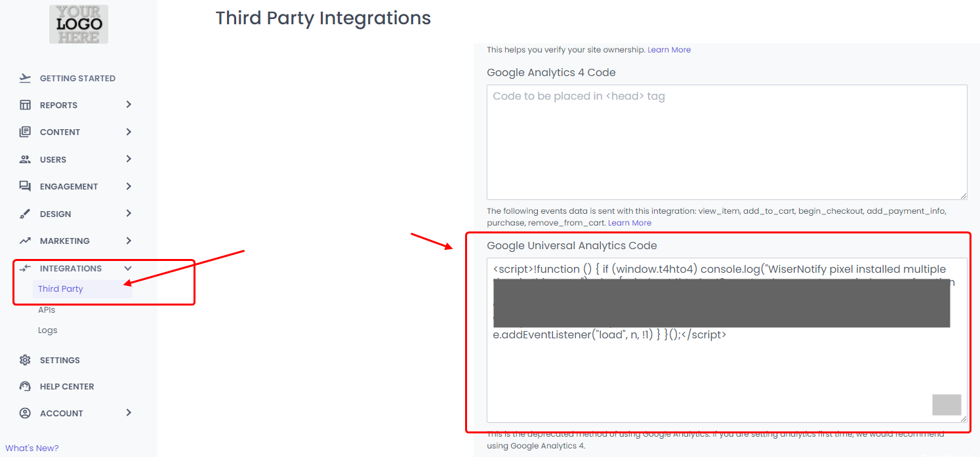Expand the Reports submenu chevron
Image resolution: width=980 pixels, height=457 pixels.
[129, 105]
